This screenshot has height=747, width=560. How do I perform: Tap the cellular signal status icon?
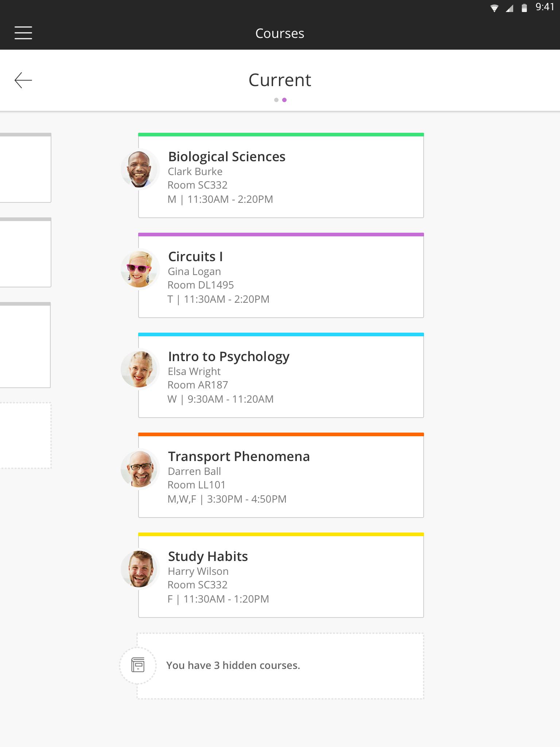510,8
